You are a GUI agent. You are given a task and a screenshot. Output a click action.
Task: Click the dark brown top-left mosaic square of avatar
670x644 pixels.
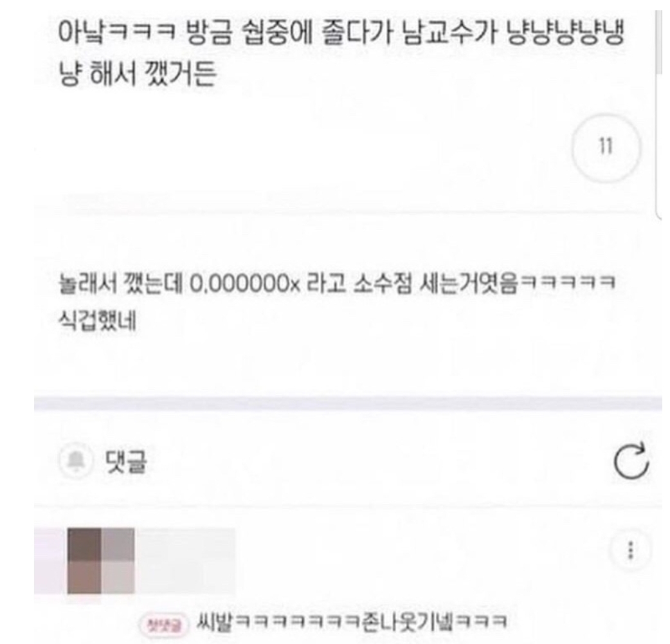coord(84,544)
